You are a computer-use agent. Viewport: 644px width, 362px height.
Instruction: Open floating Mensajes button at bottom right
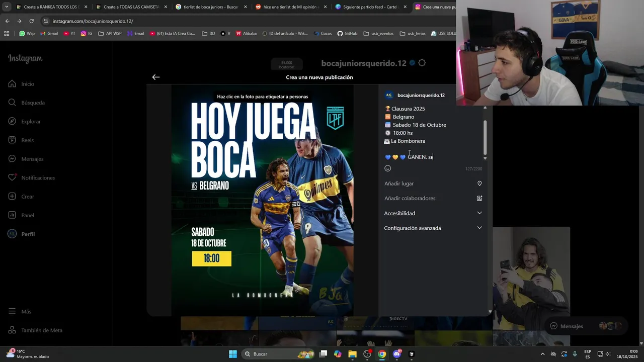(586, 326)
